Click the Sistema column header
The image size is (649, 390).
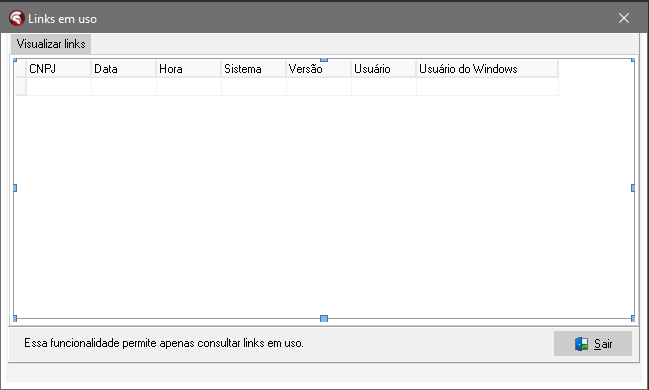(254, 69)
